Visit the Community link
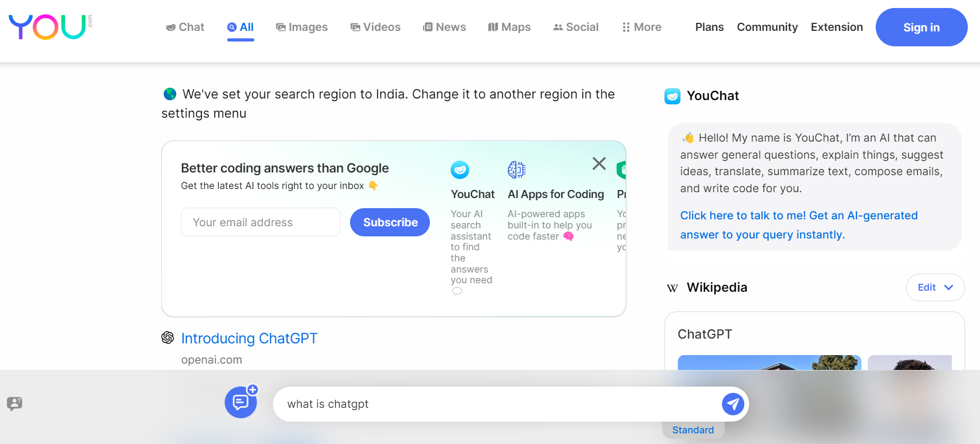Image resolution: width=980 pixels, height=444 pixels. click(x=767, y=27)
